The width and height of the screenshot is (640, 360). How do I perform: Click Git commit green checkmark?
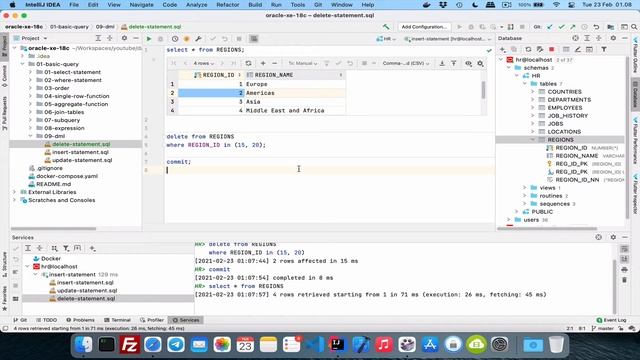click(562, 27)
